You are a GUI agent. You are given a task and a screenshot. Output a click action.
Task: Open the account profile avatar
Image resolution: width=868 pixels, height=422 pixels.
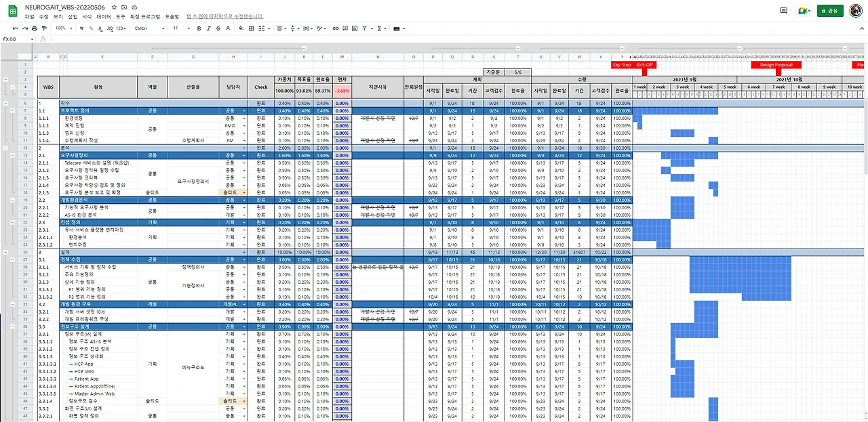856,11
